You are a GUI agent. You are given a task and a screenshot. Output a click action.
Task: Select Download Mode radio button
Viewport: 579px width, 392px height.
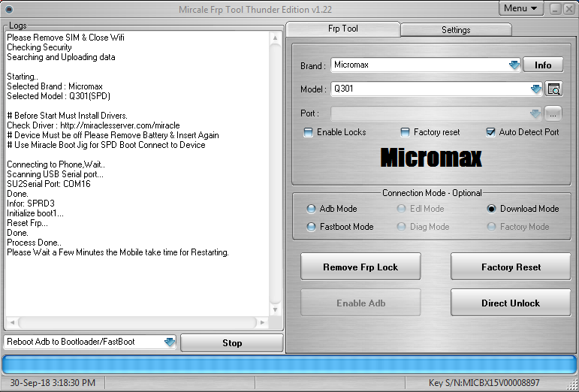[491, 209]
